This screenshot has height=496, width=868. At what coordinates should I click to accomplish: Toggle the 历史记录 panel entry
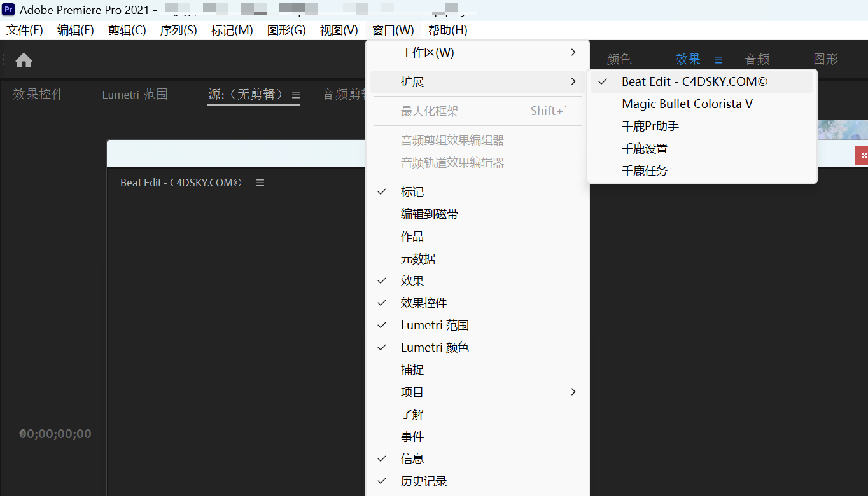click(428, 481)
